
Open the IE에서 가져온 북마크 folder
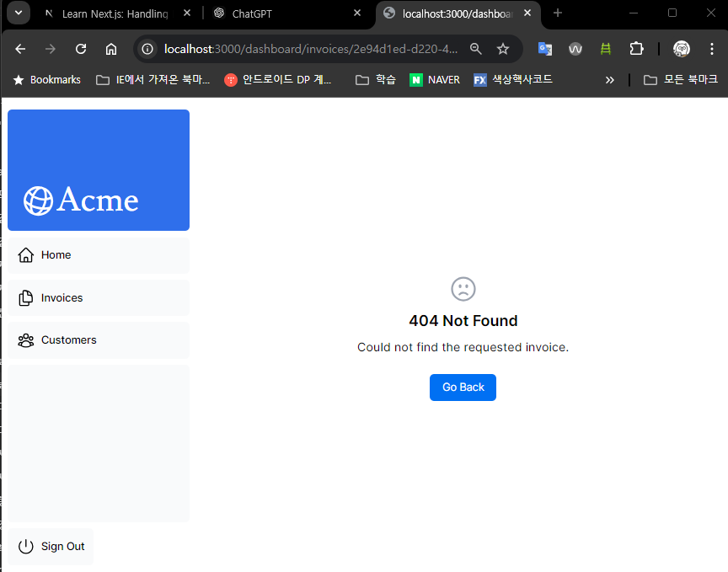point(153,80)
